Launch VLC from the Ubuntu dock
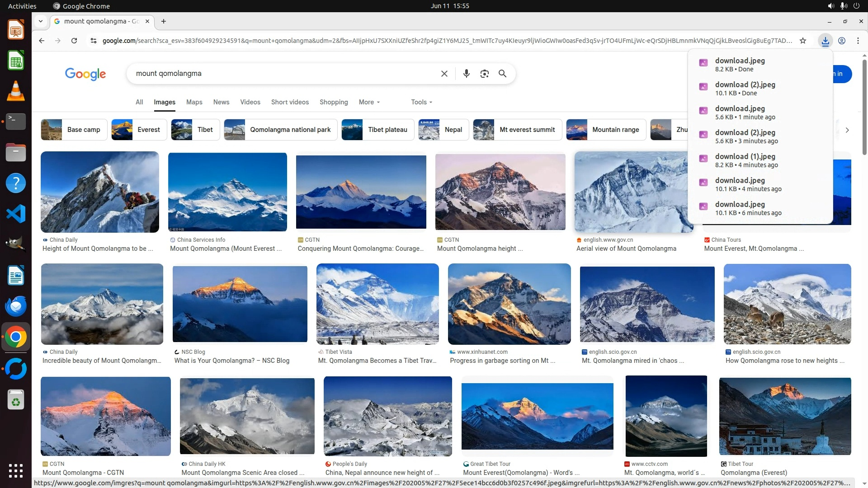 [16, 91]
